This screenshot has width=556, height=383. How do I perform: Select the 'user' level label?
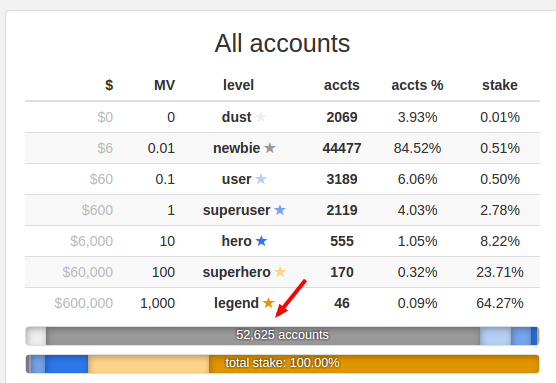pos(237,179)
